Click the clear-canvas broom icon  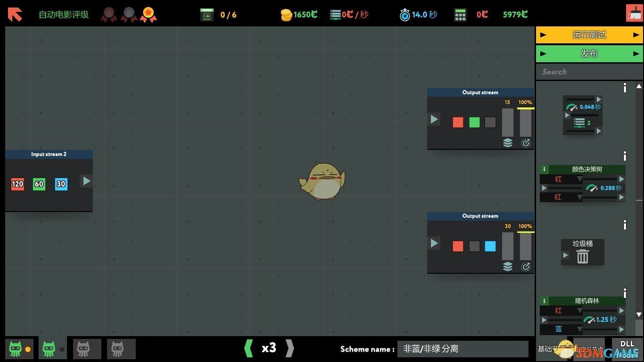[634, 13]
